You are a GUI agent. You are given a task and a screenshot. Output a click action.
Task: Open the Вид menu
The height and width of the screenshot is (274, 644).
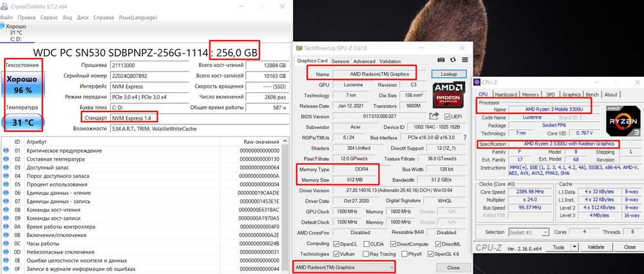click(x=68, y=17)
